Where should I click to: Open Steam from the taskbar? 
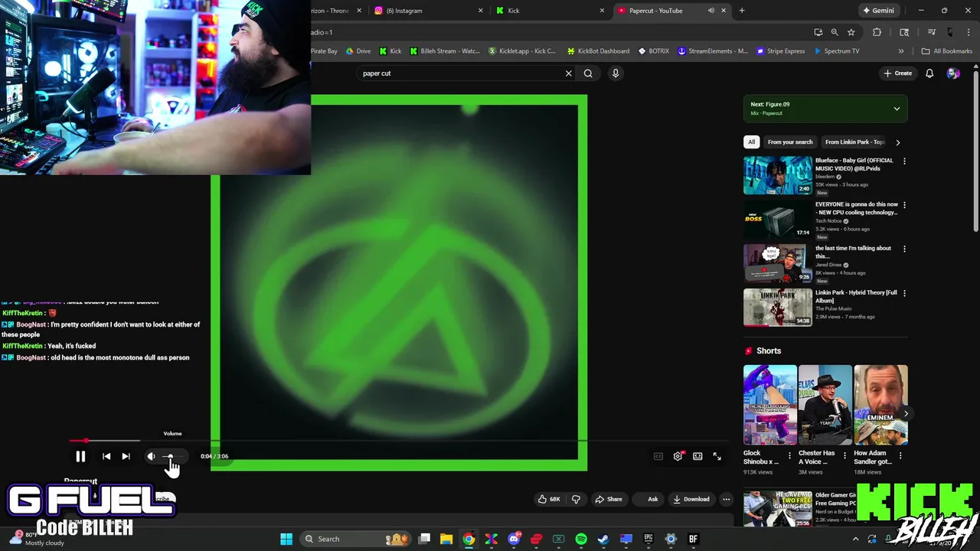(x=603, y=539)
